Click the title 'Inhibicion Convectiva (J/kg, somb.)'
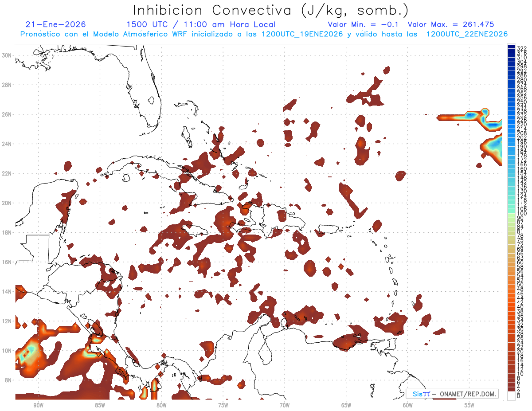The image size is (532, 411). click(x=270, y=11)
